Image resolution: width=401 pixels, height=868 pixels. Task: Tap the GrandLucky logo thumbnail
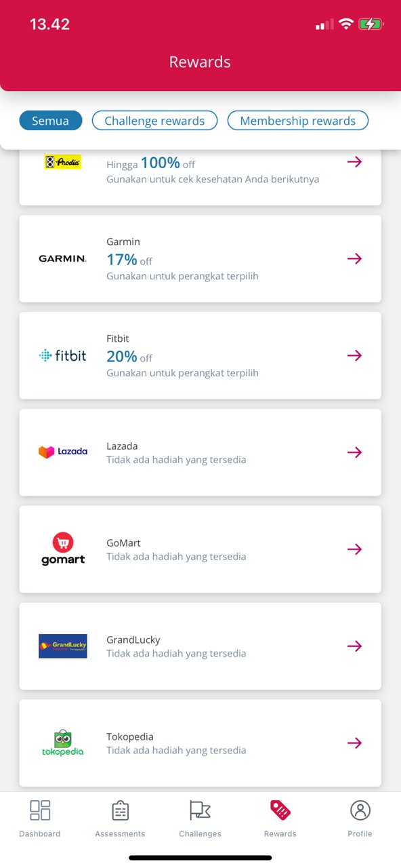[x=62, y=646]
